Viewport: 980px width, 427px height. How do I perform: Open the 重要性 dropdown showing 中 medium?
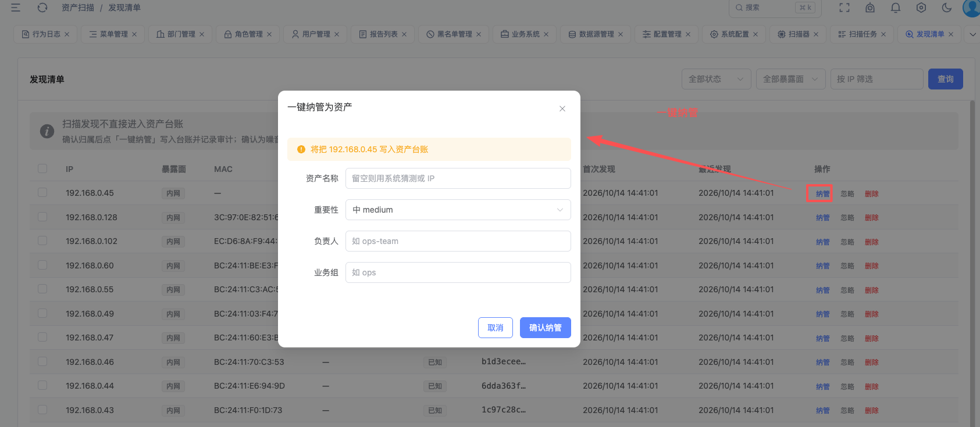[x=458, y=210]
